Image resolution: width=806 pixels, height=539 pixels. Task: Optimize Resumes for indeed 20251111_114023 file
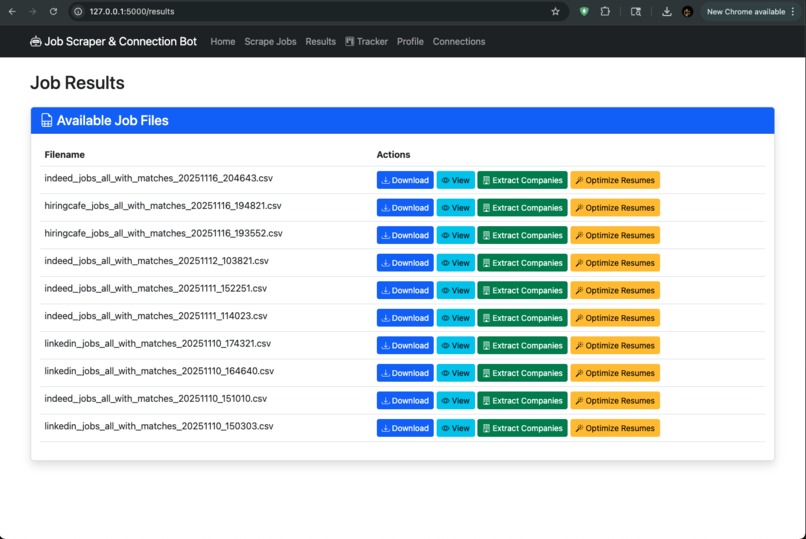point(615,318)
